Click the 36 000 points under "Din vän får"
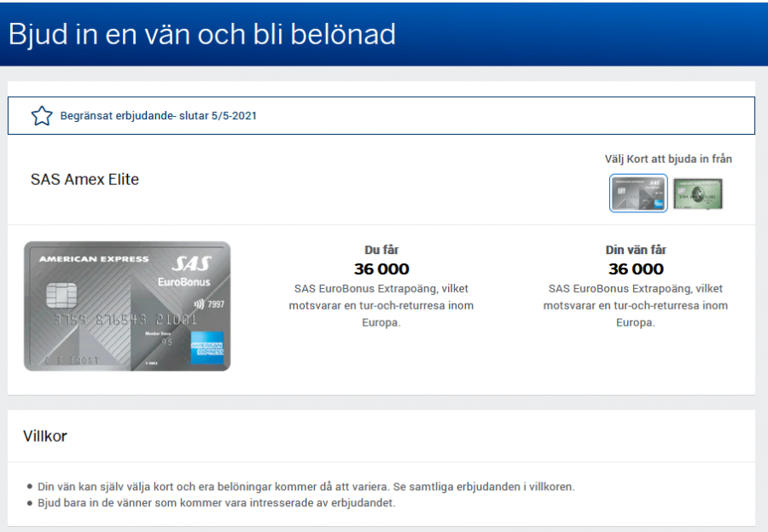 coord(636,269)
